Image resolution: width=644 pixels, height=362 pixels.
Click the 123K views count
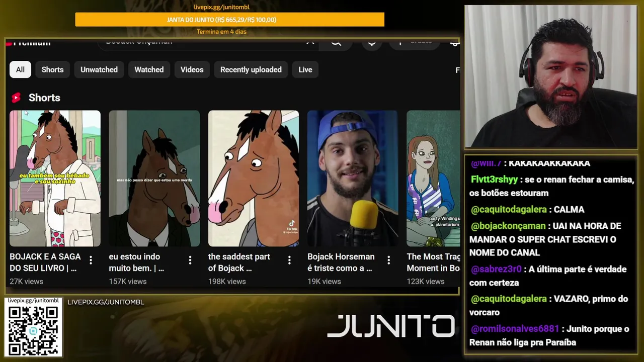coord(426,282)
